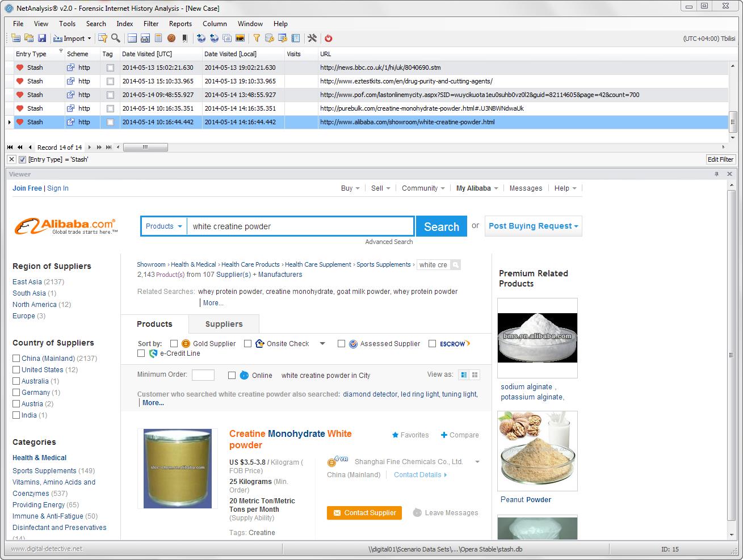Click the yellow funnel filter icon
The height and width of the screenshot is (560, 743).
point(257,38)
